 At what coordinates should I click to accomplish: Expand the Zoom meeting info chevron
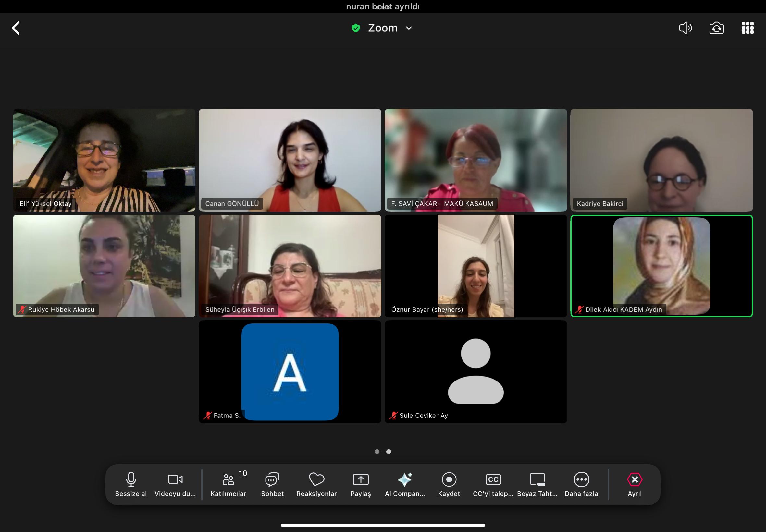tap(409, 28)
